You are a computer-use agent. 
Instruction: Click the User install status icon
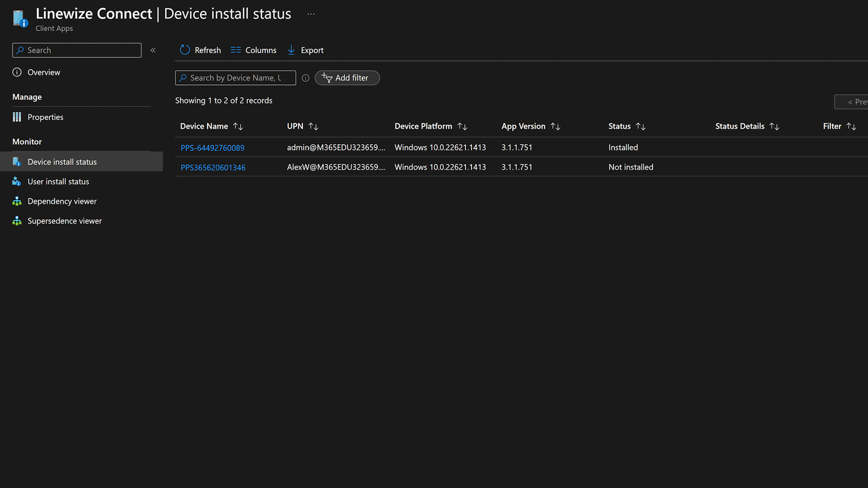17,181
